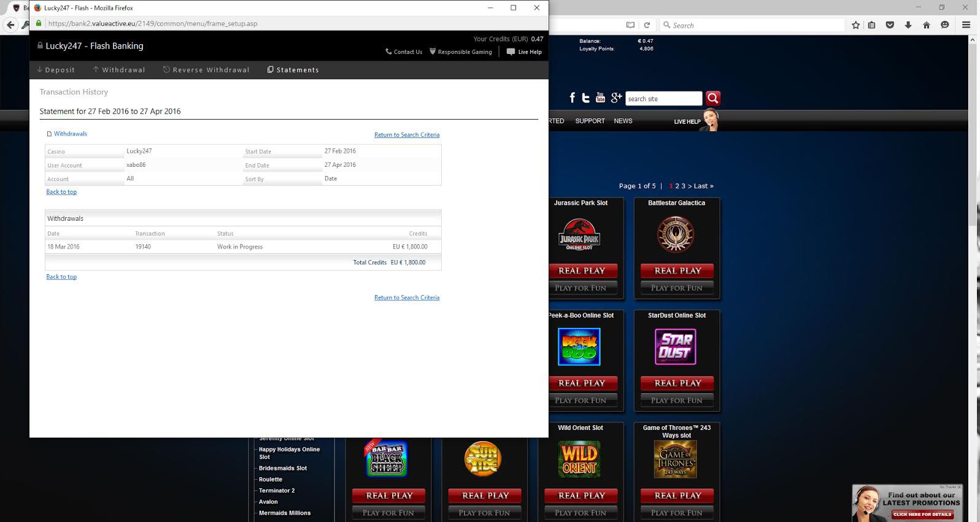This screenshot has width=980, height=522.
Task: Click the Wild Orient slot thumbnail
Action: [579, 459]
